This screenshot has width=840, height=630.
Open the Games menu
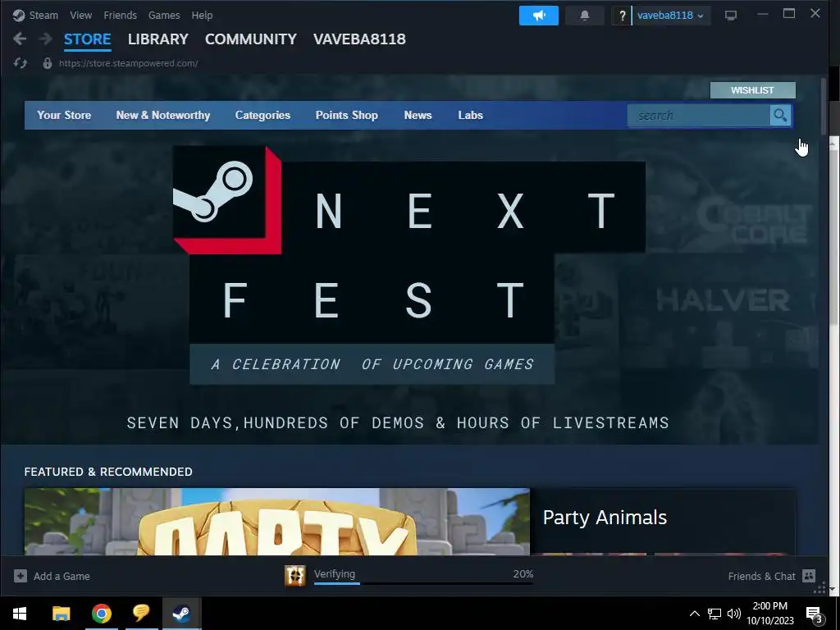click(x=164, y=15)
